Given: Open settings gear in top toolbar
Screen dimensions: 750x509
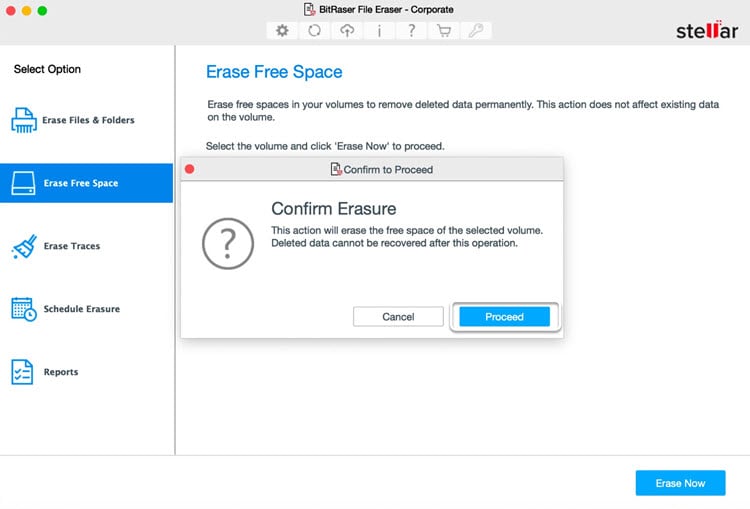Looking at the screenshot, I should point(282,31).
